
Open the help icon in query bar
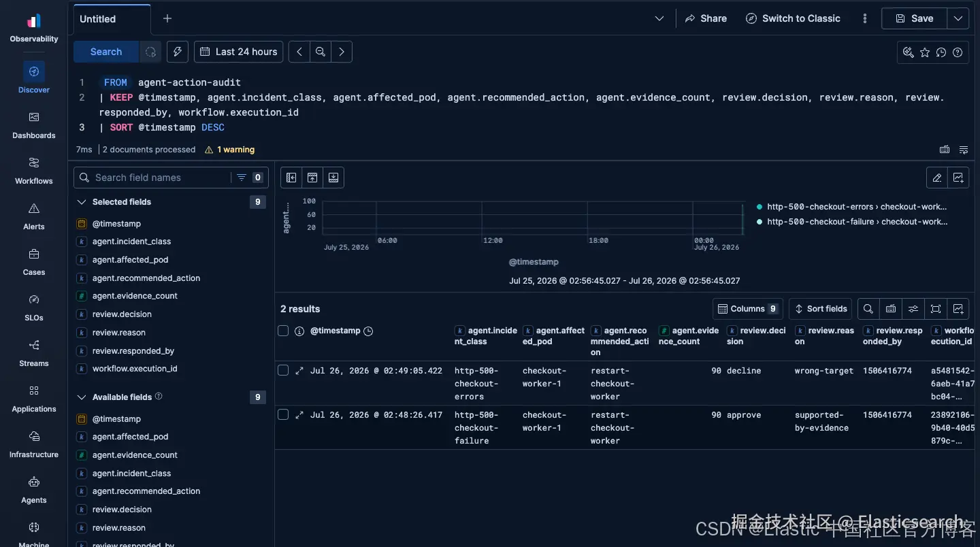[x=958, y=52]
